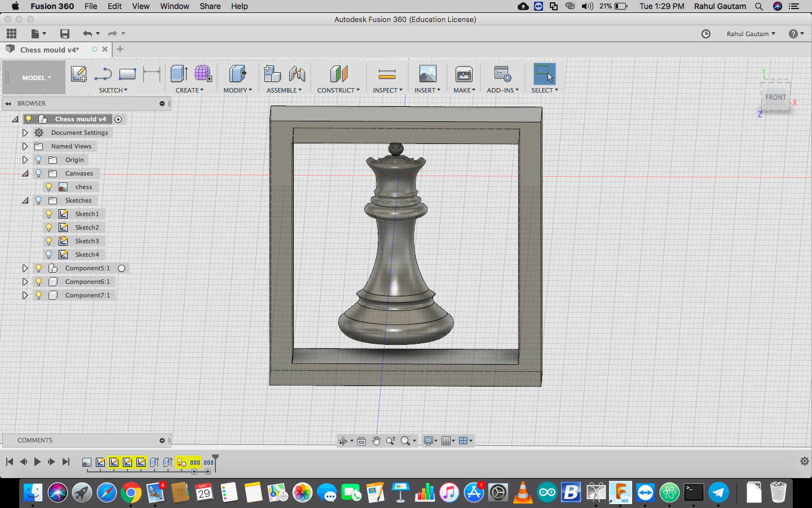Toggle visibility of Component7:1

point(39,295)
